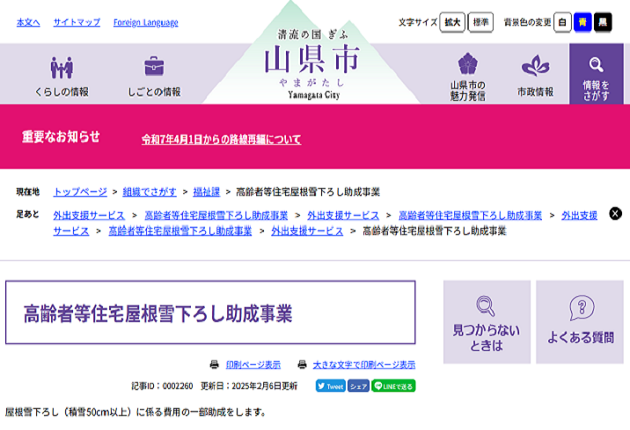Share page via Tweet button
Screen dimensions: 630x430
coord(330,385)
